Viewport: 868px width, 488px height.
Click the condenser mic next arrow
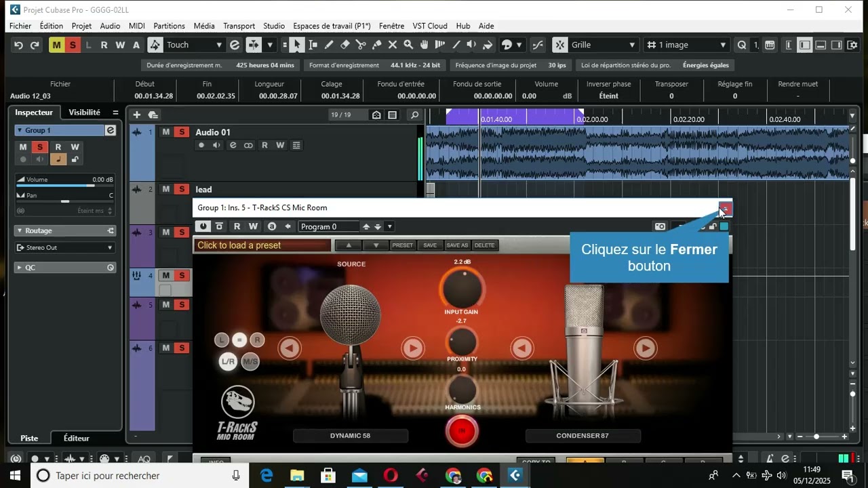645,348
